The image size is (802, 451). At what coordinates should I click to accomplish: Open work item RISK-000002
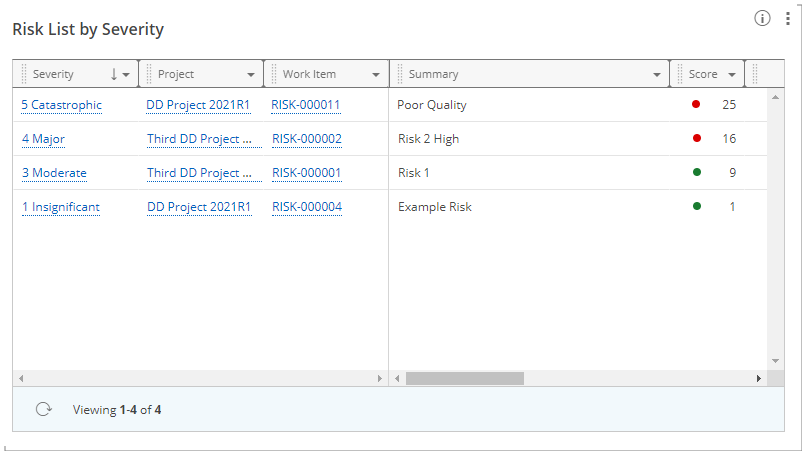coord(306,139)
